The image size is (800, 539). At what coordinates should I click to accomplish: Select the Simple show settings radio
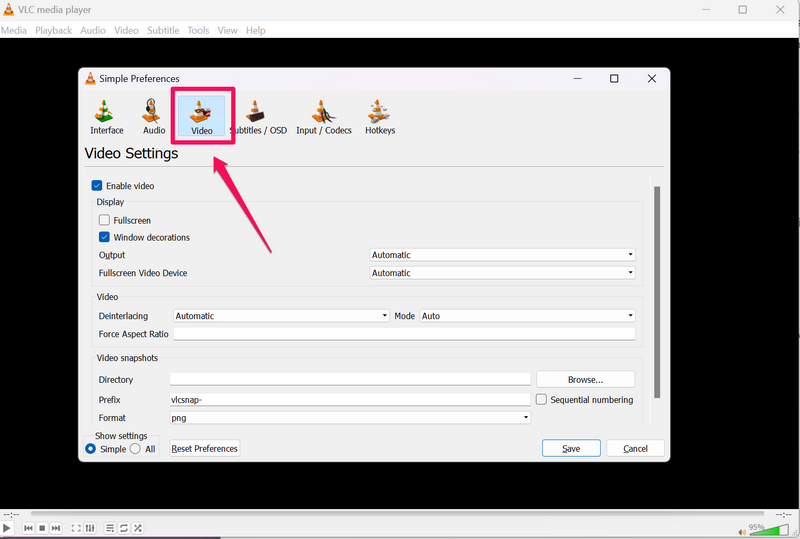pos(90,449)
